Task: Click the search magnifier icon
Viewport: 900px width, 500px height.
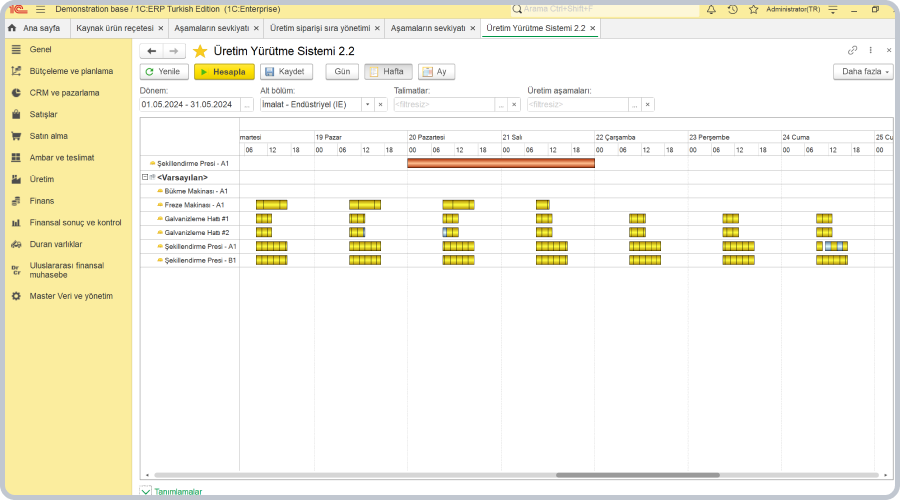Action: click(517, 9)
